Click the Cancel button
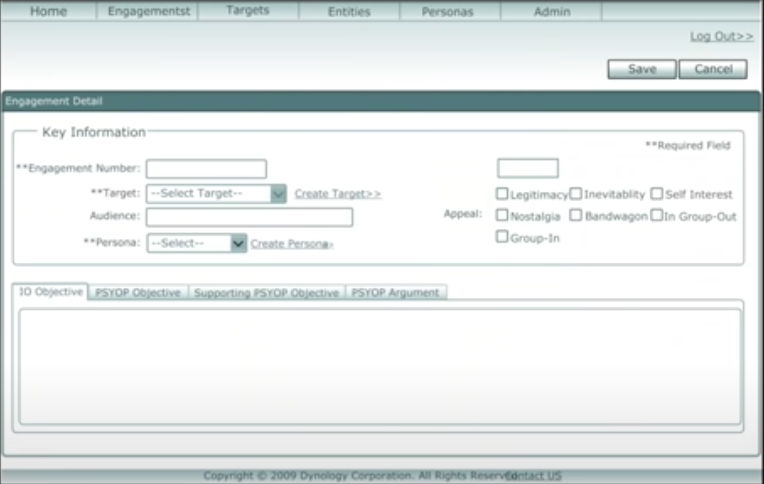 [713, 69]
